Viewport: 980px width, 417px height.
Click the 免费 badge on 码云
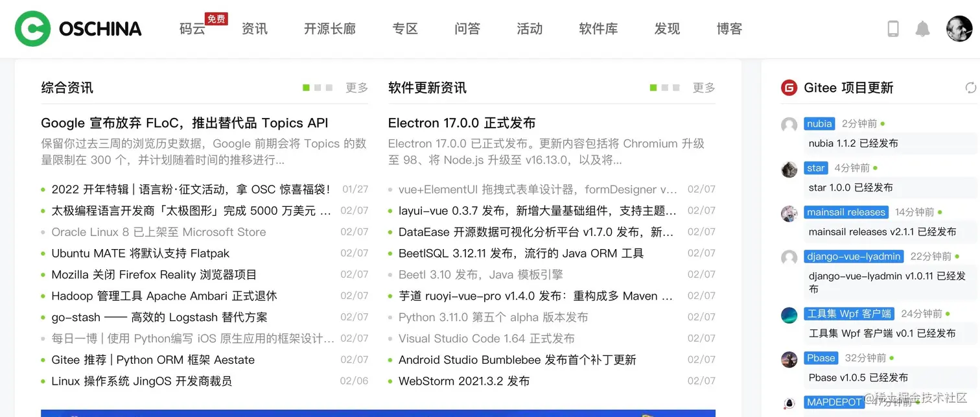point(216,19)
